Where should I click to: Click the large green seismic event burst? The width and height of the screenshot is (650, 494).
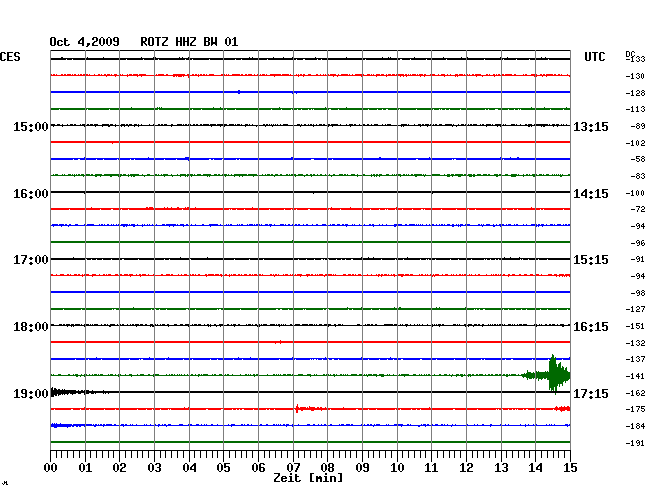554,375
